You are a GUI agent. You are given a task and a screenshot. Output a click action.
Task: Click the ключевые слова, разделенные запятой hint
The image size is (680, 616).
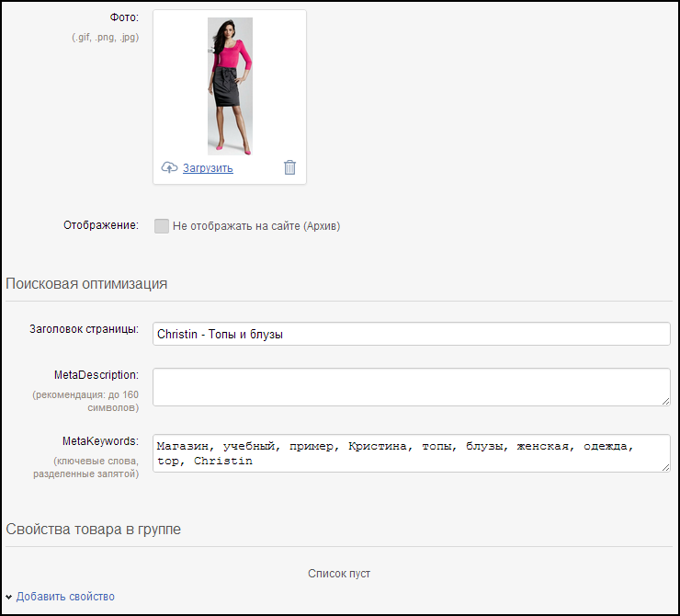pyautogui.click(x=86, y=467)
